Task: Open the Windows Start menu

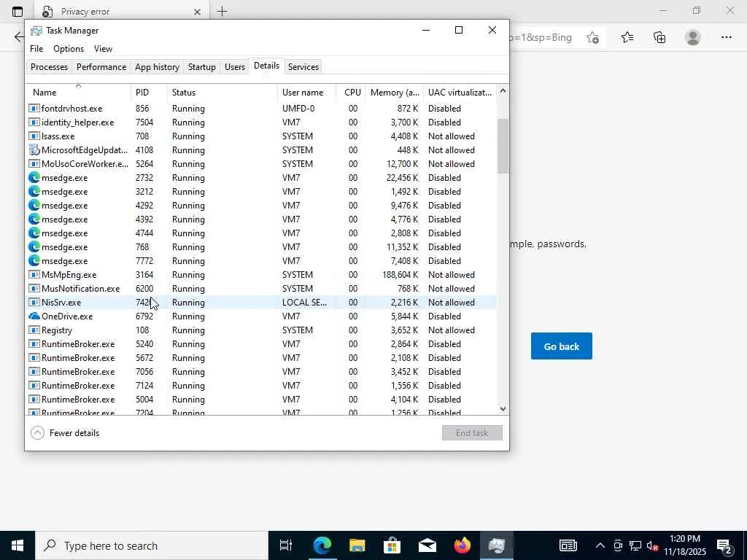Action: pos(18,545)
